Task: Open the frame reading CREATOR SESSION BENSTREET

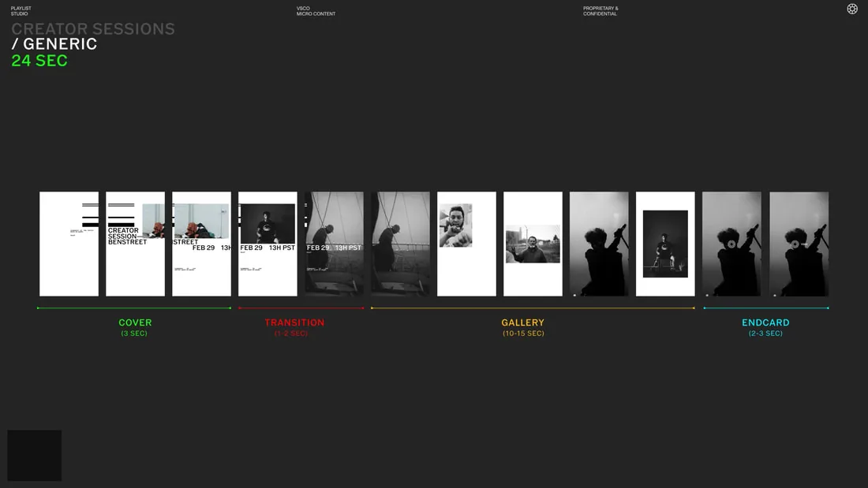Action: 135,244
